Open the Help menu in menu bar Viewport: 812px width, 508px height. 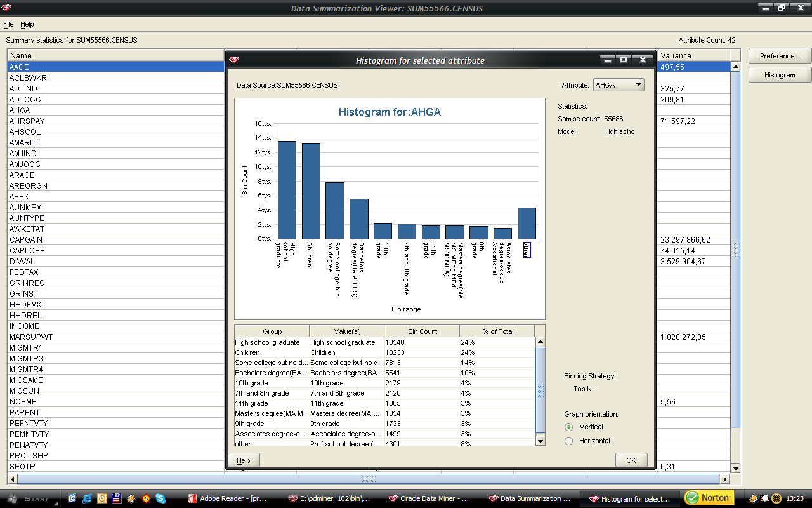pos(27,24)
